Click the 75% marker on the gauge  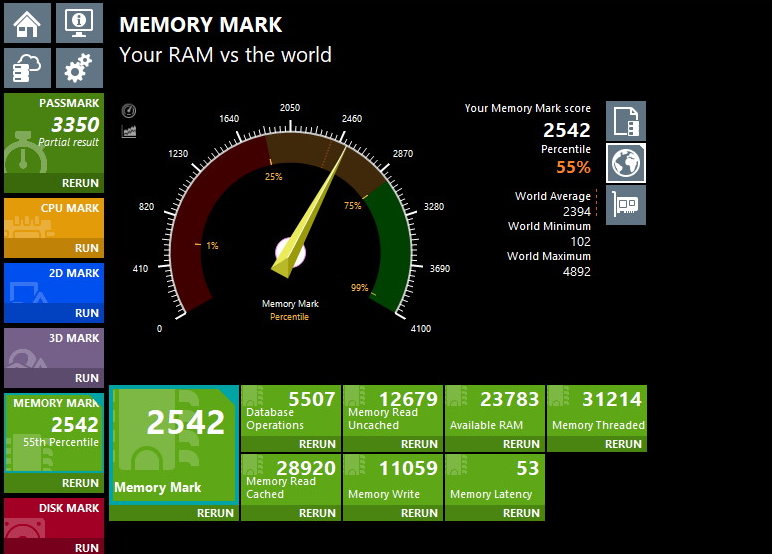(x=353, y=206)
